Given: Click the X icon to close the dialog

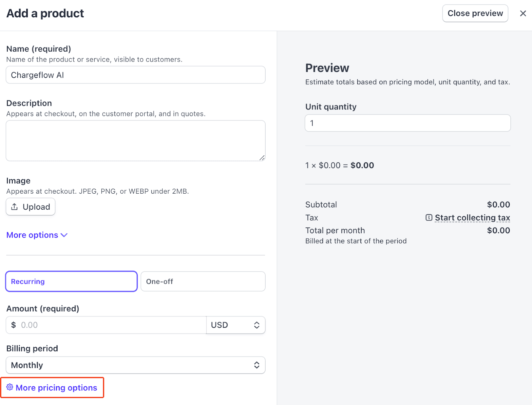Looking at the screenshot, I should tap(523, 13).
